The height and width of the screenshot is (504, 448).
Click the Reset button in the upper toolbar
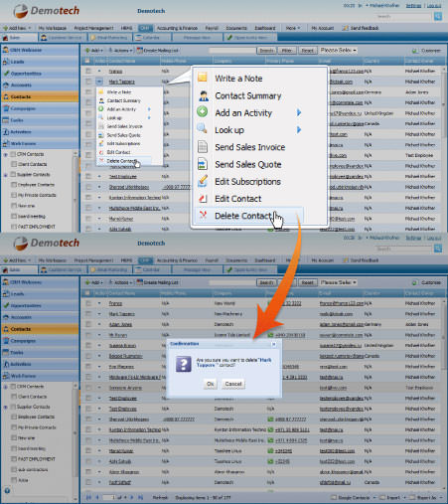[x=307, y=51]
